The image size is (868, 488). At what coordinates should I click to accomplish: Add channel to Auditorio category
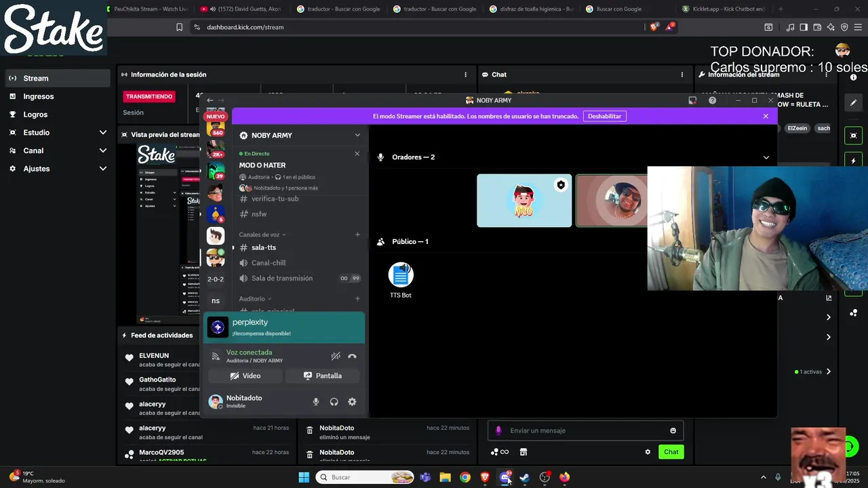click(x=357, y=298)
